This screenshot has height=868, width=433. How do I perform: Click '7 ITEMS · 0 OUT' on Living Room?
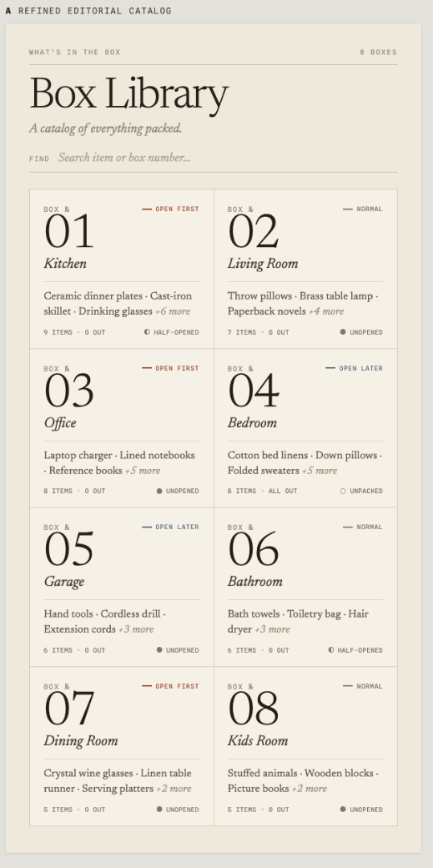(x=258, y=332)
